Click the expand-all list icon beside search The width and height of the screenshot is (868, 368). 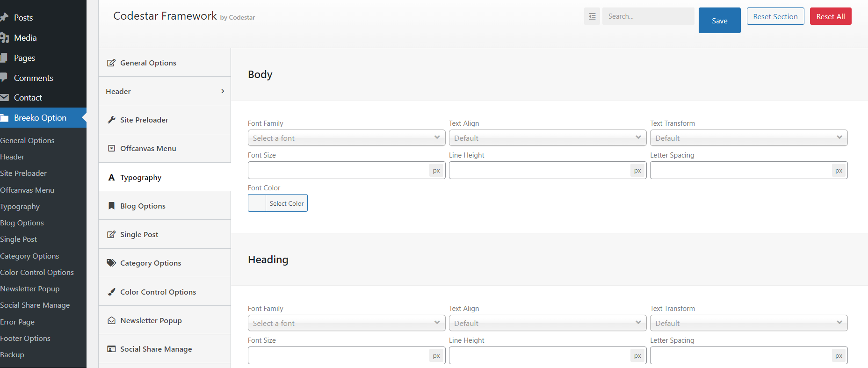[x=592, y=16]
